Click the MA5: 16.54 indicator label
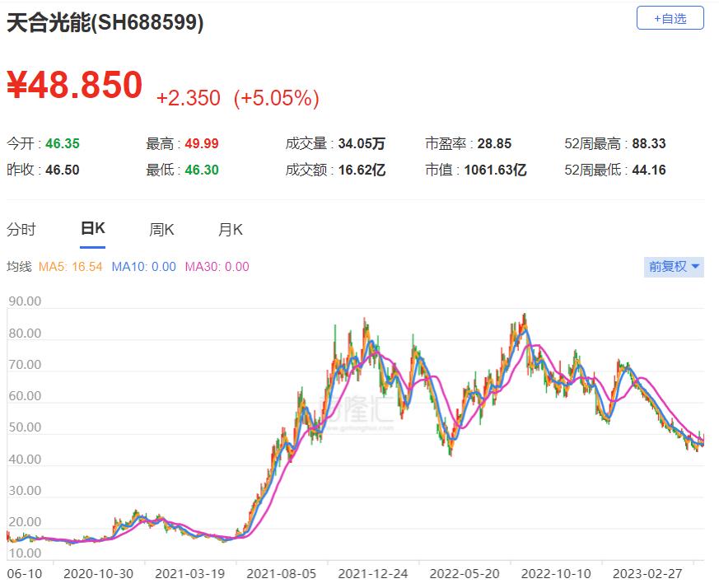Viewport: 719px width, 588px height. coord(70,267)
